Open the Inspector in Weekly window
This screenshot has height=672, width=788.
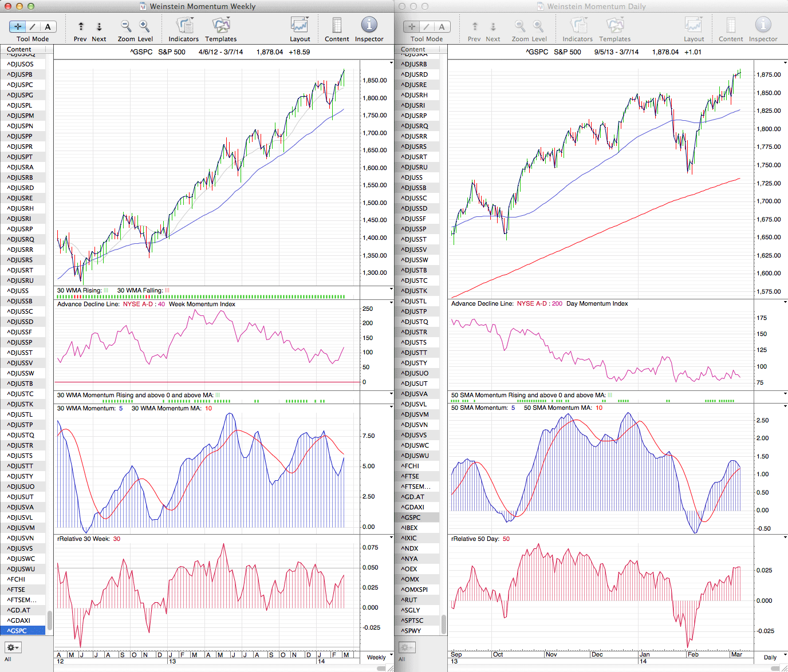click(369, 26)
